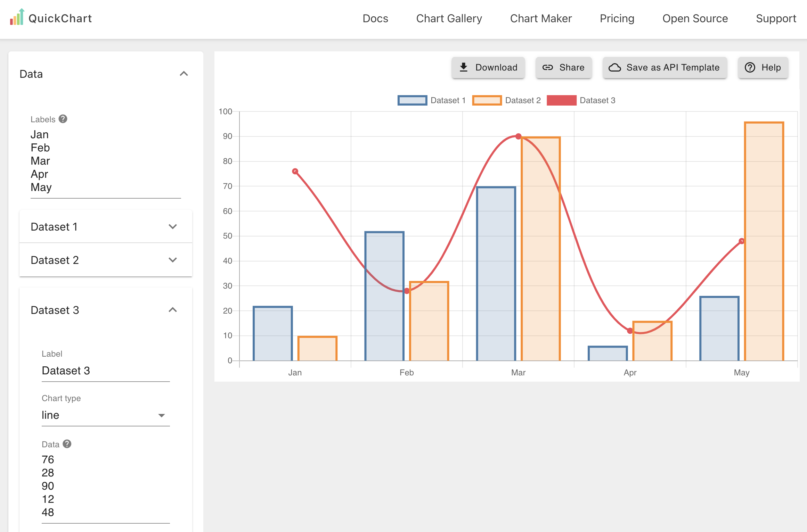Viewport: 807px width, 532px height.
Task: Click the Dataset 3 Data values field
Action: point(106,486)
